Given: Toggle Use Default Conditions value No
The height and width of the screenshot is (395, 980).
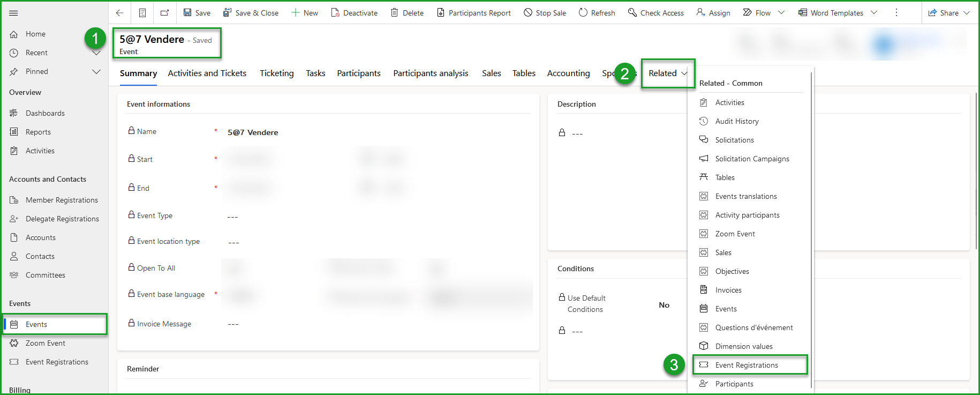Looking at the screenshot, I should (x=664, y=305).
